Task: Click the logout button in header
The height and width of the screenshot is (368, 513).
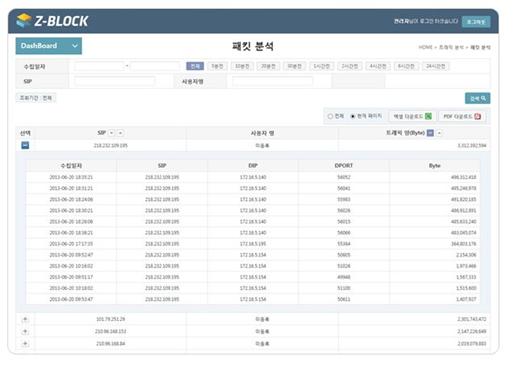Action: tap(476, 22)
